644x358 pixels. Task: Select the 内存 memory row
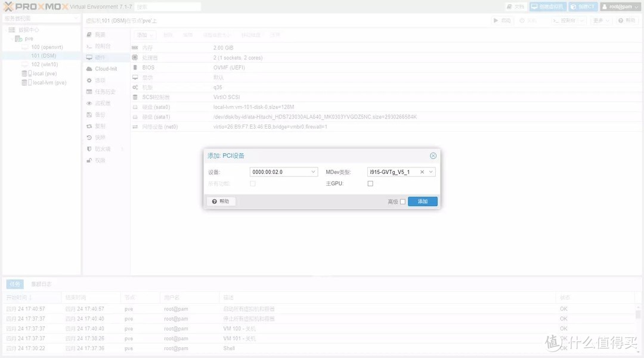point(386,48)
